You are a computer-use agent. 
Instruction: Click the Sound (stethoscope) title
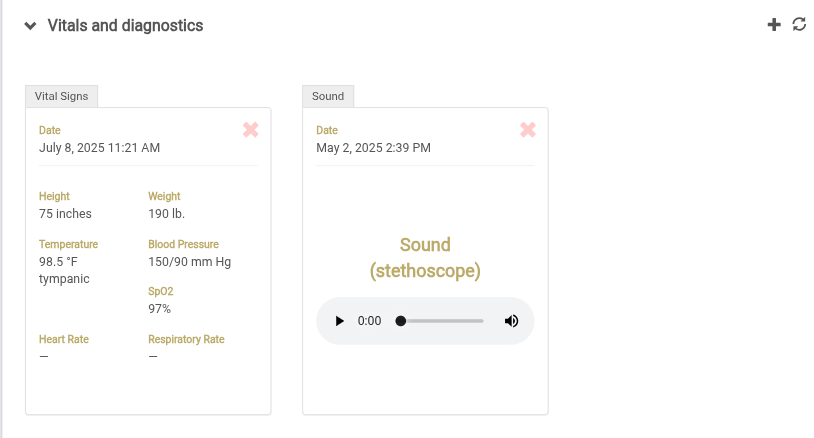[x=425, y=258]
